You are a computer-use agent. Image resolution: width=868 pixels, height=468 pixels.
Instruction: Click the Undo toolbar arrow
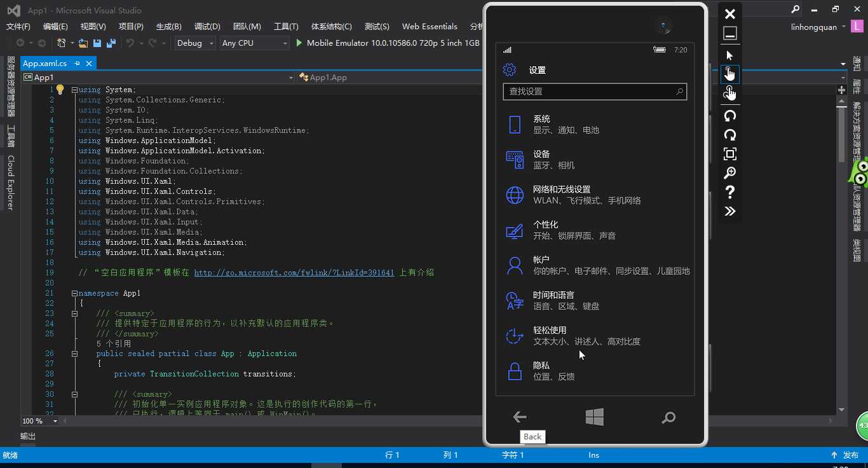tap(130, 43)
